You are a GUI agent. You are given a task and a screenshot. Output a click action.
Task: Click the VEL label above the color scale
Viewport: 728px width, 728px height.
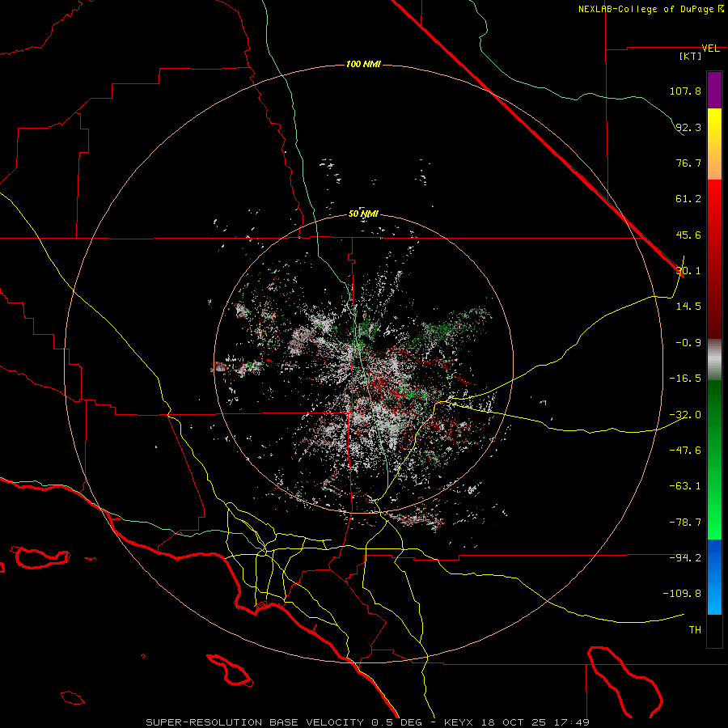click(x=710, y=49)
